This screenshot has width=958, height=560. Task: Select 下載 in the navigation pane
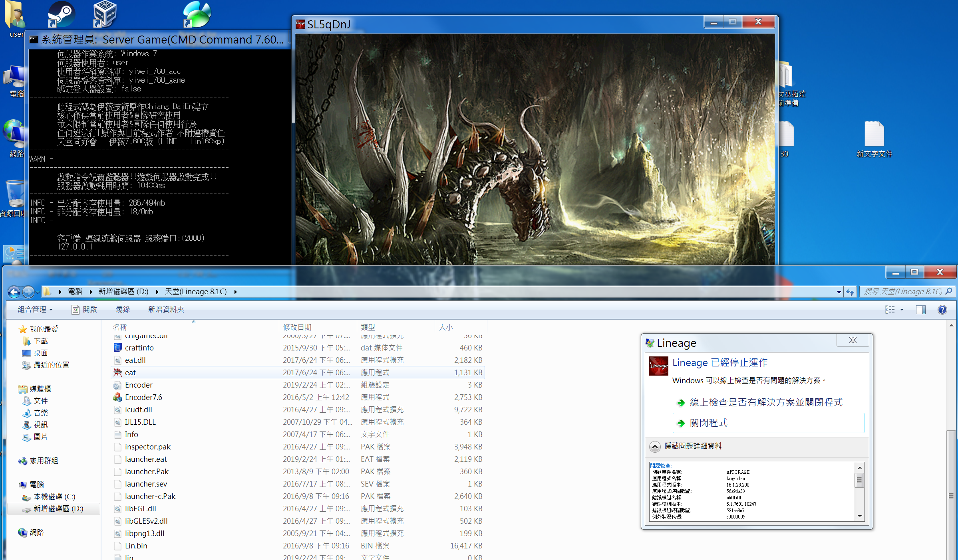pos(41,341)
